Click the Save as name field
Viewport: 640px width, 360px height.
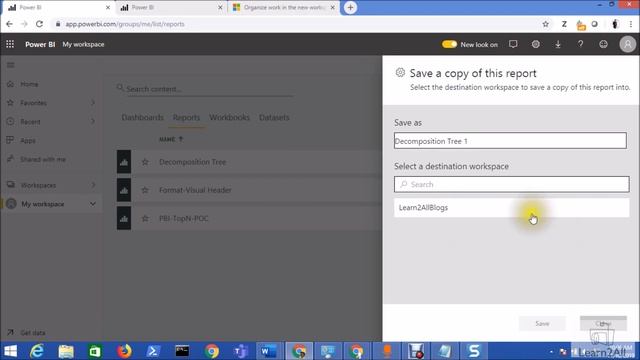point(510,141)
